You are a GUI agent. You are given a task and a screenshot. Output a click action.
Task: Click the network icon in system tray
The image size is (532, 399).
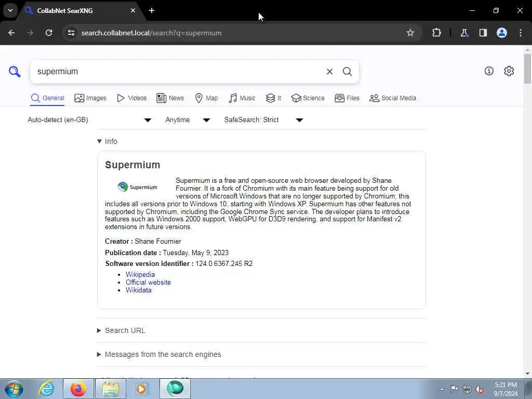(x=467, y=389)
